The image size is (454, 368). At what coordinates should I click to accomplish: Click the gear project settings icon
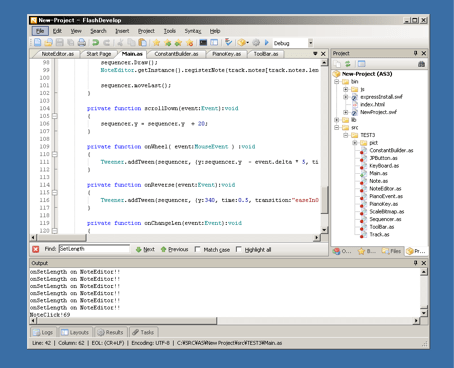pos(256,43)
